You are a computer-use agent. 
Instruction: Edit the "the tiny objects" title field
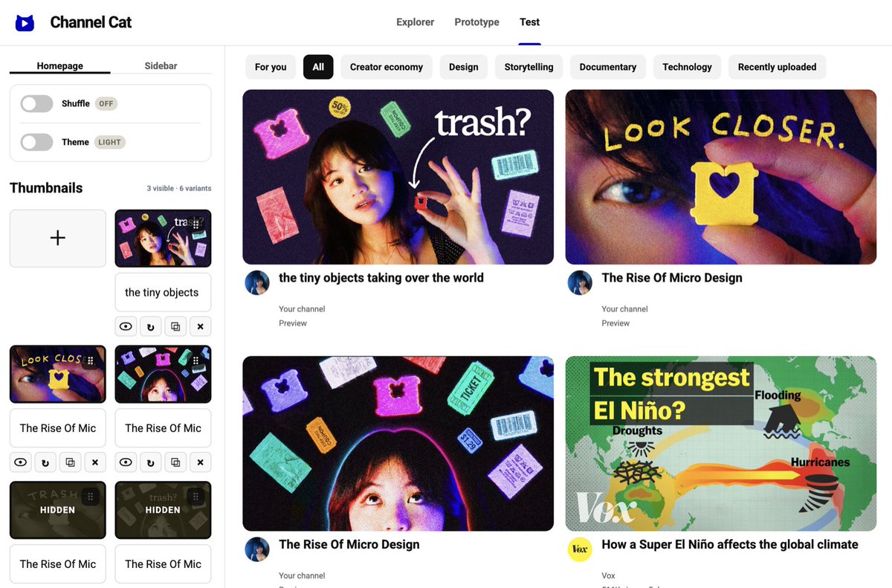coord(163,292)
